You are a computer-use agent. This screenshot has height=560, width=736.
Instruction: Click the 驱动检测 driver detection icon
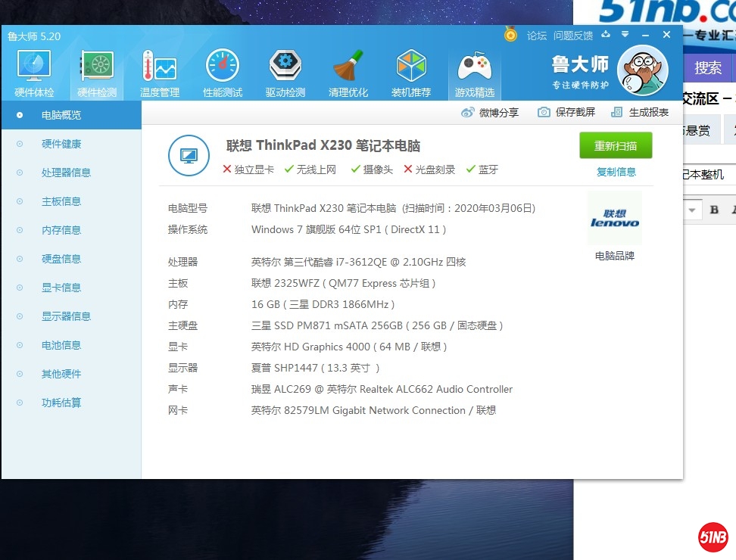(285, 73)
